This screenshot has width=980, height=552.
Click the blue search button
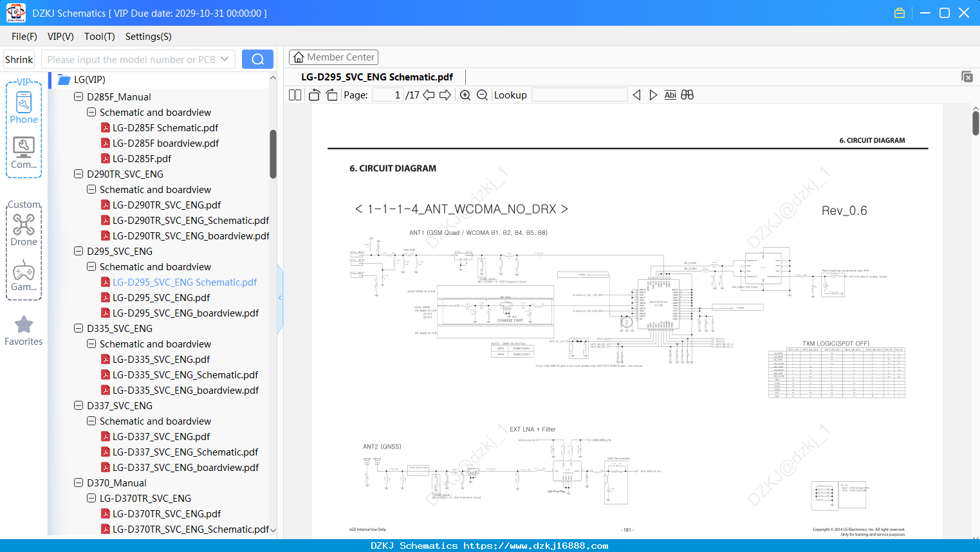257,59
